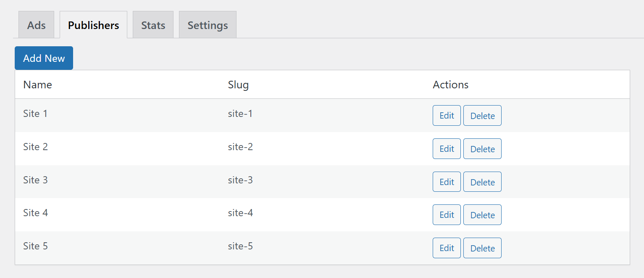Viewport: 644px width, 278px height.
Task: Click the Name column header
Action: [37, 85]
